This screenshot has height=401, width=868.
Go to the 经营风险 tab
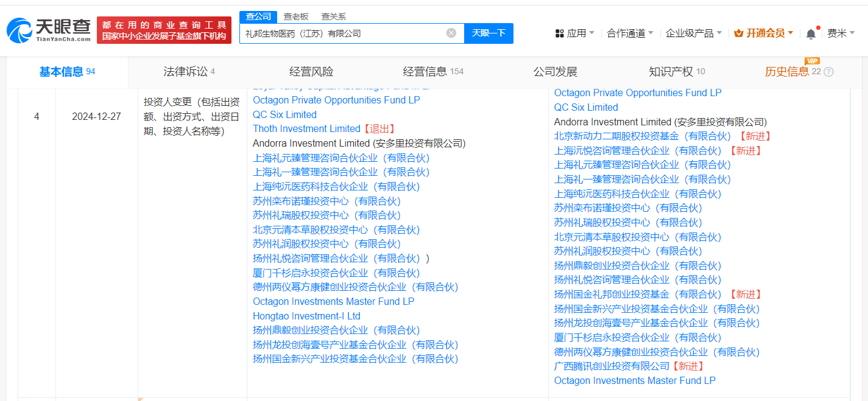[x=311, y=72]
